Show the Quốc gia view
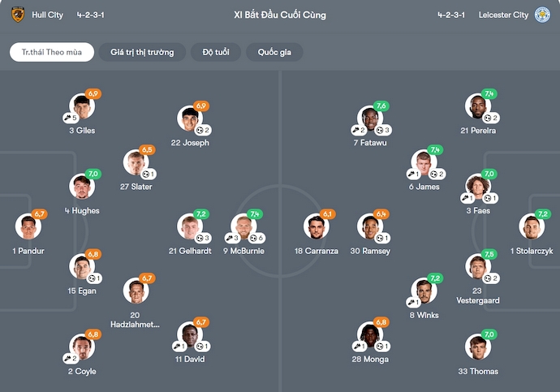The image size is (560, 392). coord(274,52)
